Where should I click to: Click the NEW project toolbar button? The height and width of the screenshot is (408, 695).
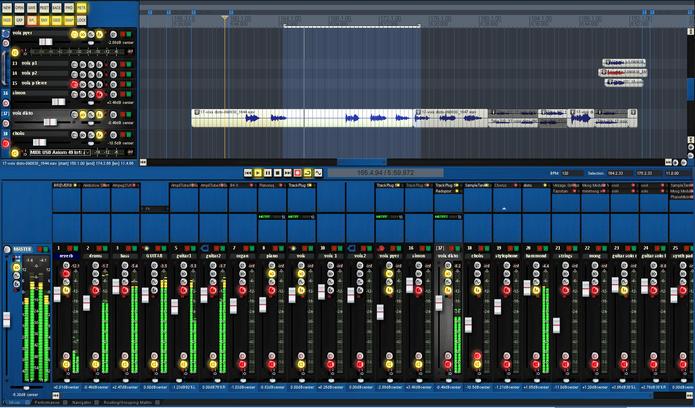6,6
